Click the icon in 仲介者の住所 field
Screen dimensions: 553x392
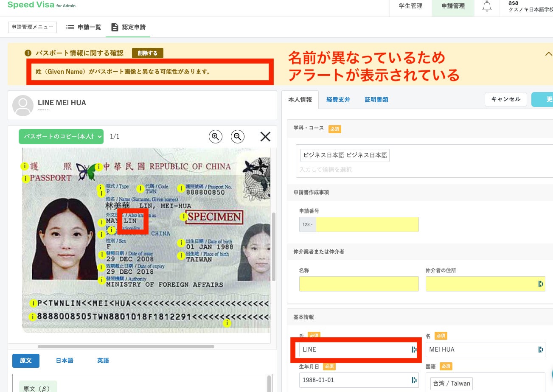point(540,284)
